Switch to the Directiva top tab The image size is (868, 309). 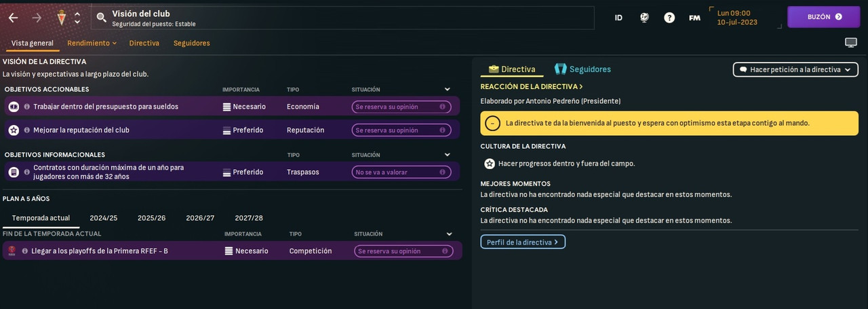click(x=144, y=43)
